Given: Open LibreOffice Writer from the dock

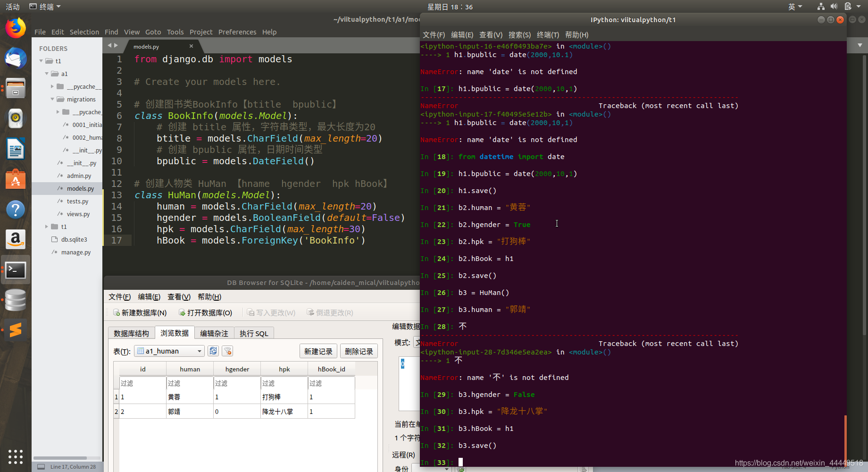Looking at the screenshot, I should pyautogui.click(x=16, y=149).
